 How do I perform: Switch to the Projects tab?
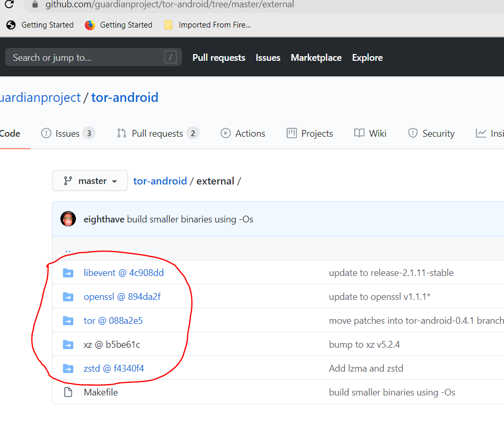click(x=310, y=134)
